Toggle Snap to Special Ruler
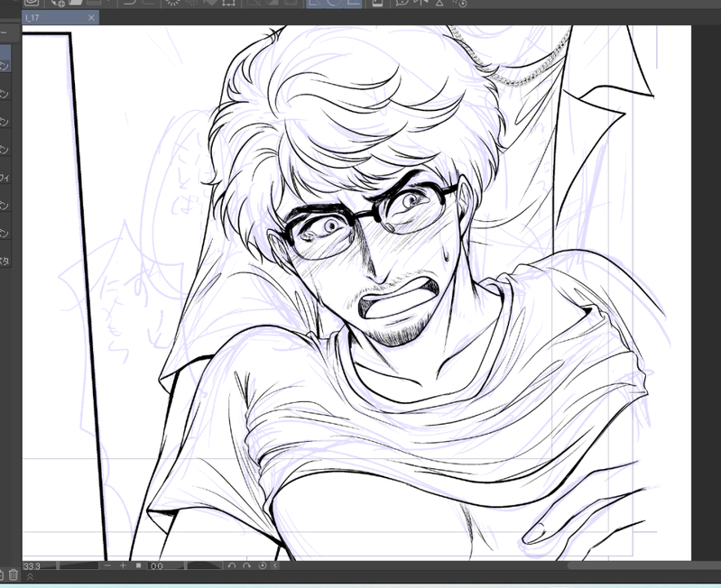The width and height of the screenshot is (721, 588). [334, 3]
